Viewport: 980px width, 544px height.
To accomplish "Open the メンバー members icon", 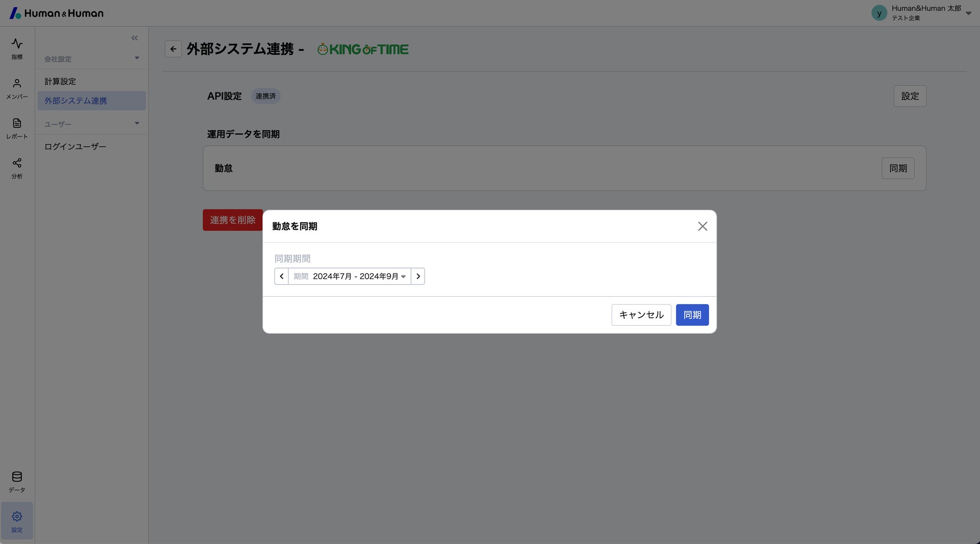I will click(17, 88).
